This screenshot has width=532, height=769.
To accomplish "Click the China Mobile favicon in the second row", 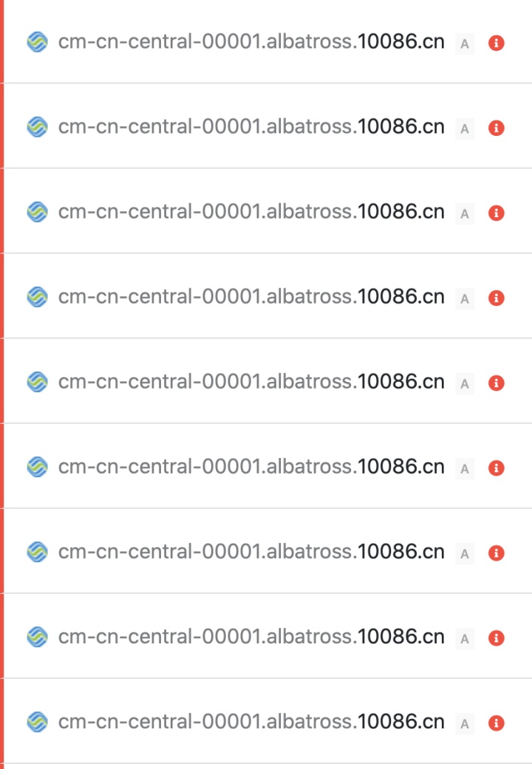I will 37,128.
